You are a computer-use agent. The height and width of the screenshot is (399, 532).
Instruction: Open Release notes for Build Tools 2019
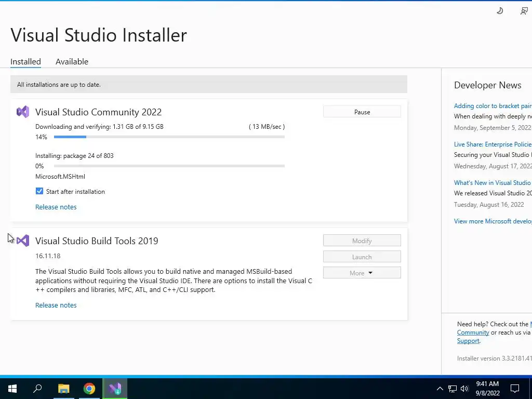tap(56, 305)
